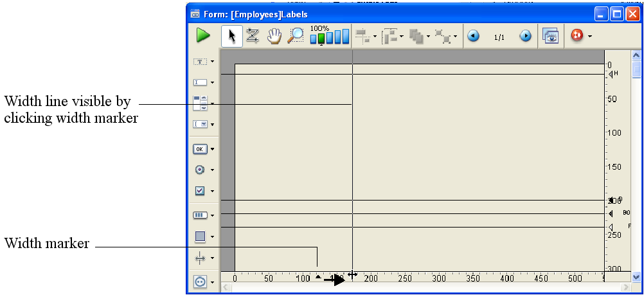Open the distribute dropdown arrow
644x295 pixels.
[x=402, y=37]
